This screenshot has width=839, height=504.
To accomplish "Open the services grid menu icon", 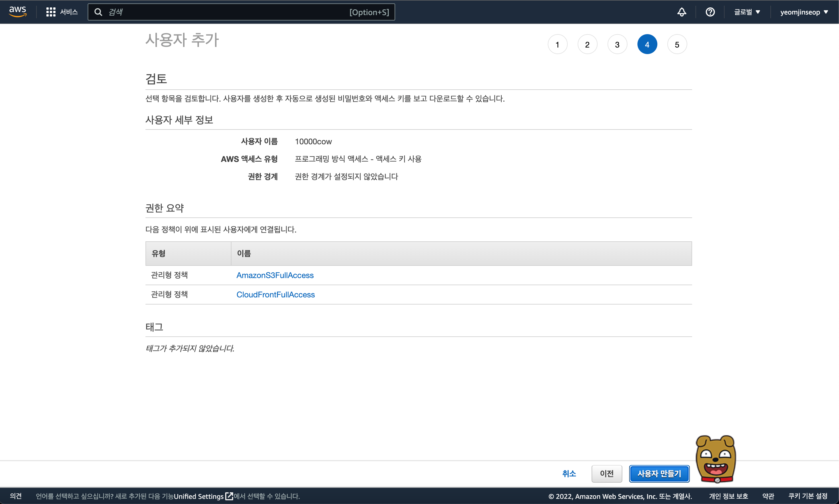I will (x=51, y=12).
